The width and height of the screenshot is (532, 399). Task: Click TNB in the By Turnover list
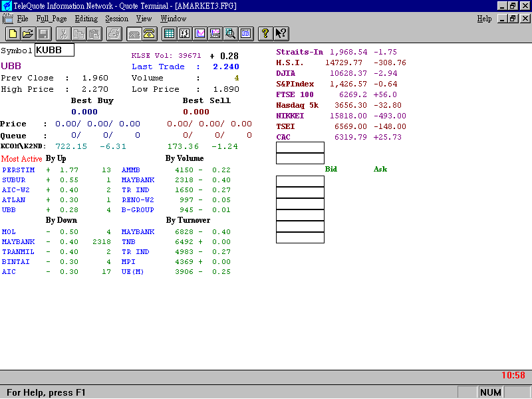[x=128, y=242]
